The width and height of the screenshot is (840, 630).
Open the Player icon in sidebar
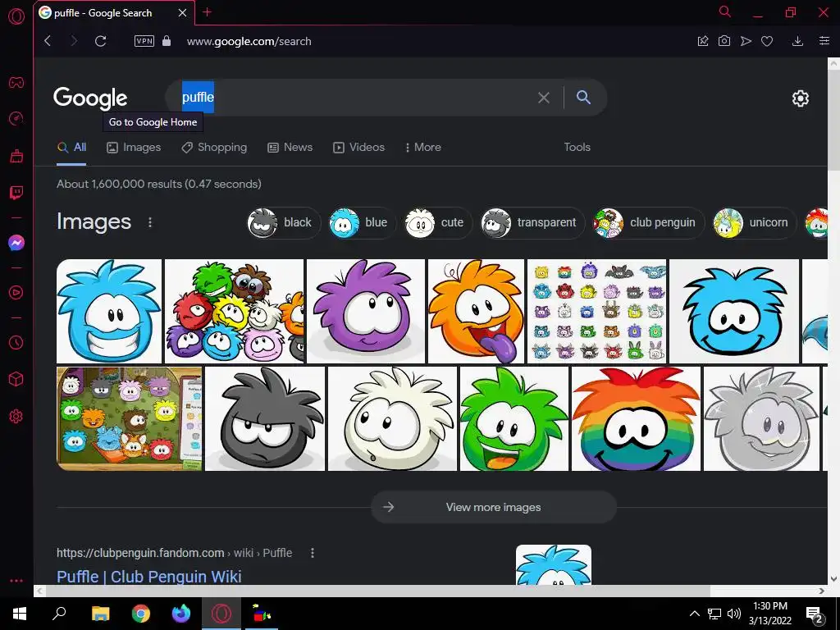point(16,293)
